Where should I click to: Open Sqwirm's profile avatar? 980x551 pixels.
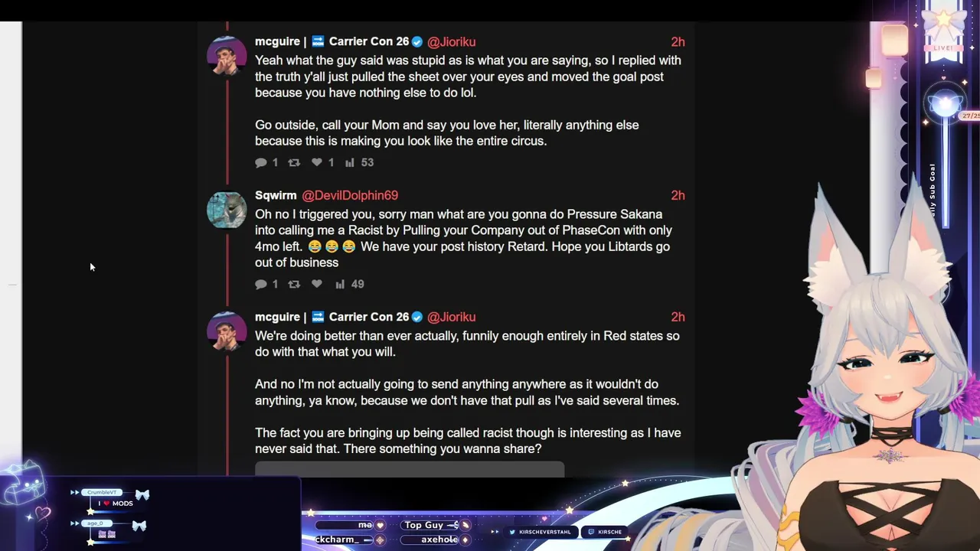(x=227, y=208)
